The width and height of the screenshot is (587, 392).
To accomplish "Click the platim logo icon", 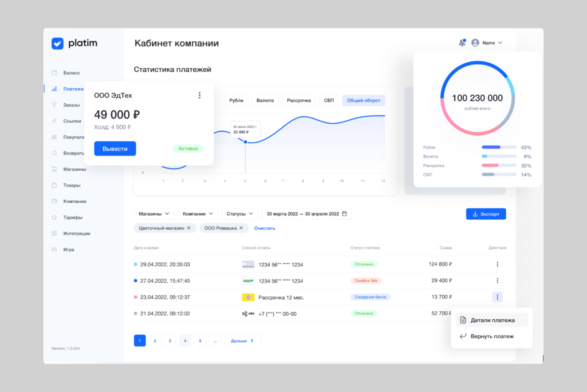I will pos(57,43).
